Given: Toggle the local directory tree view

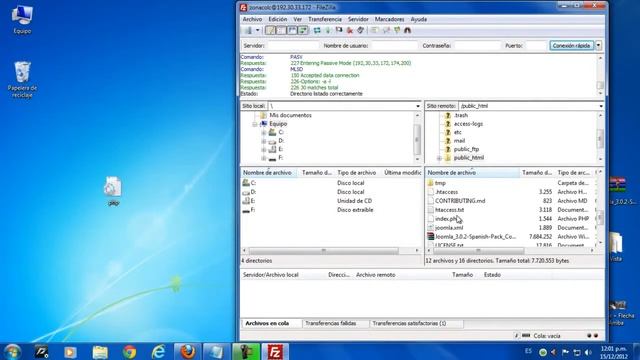Looking at the screenshot, I should coord(281,31).
